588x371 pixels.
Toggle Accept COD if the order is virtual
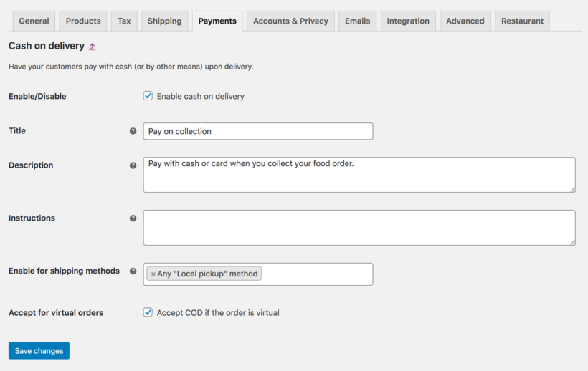tap(148, 312)
